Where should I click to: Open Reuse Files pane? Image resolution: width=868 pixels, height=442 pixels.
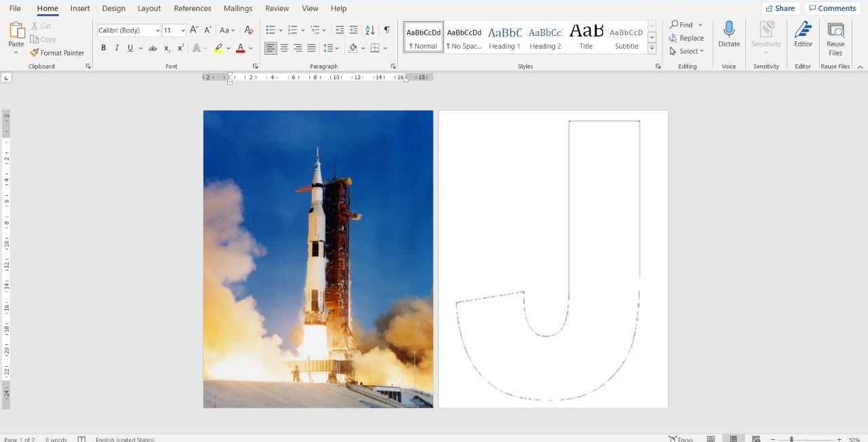(x=835, y=38)
